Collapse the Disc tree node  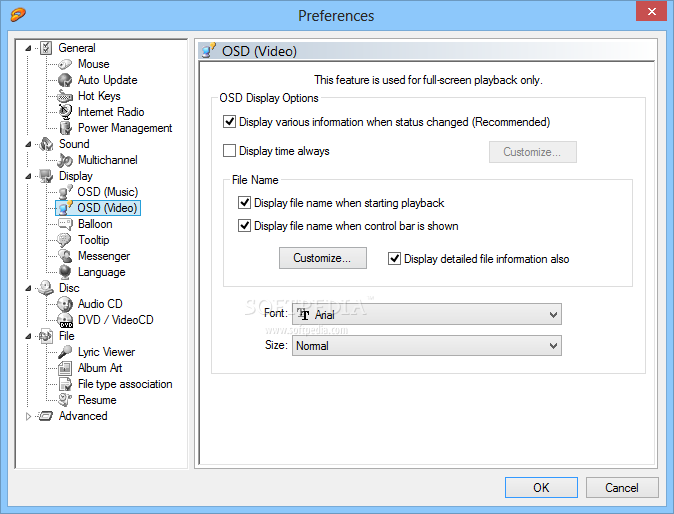coord(28,288)
